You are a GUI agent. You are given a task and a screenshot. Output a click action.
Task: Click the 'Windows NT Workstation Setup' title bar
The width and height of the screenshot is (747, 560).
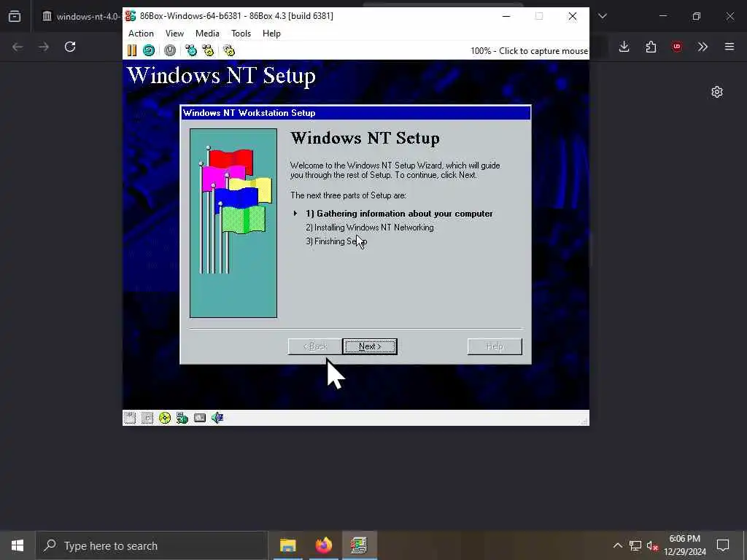click(x=355, y=113)
